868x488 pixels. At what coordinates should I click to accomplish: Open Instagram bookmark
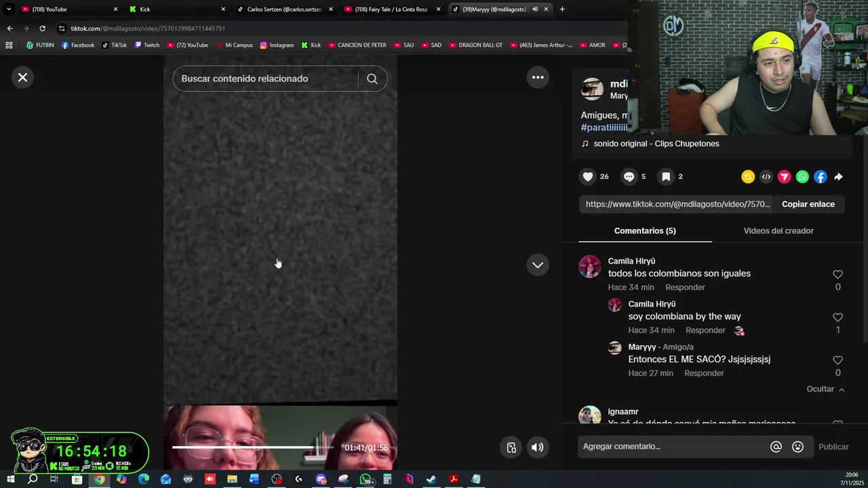[x=277, y=45]
